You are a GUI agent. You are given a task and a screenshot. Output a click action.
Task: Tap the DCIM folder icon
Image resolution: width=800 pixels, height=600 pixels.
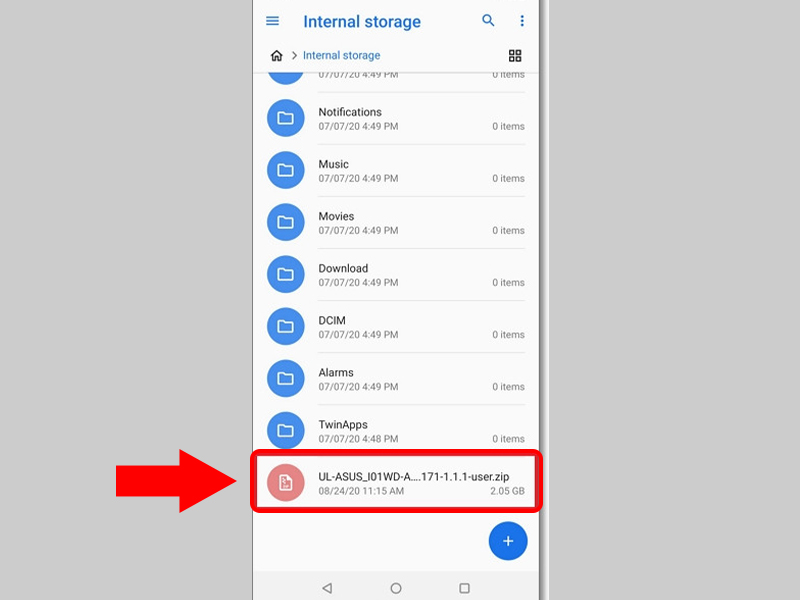point(286,327)
